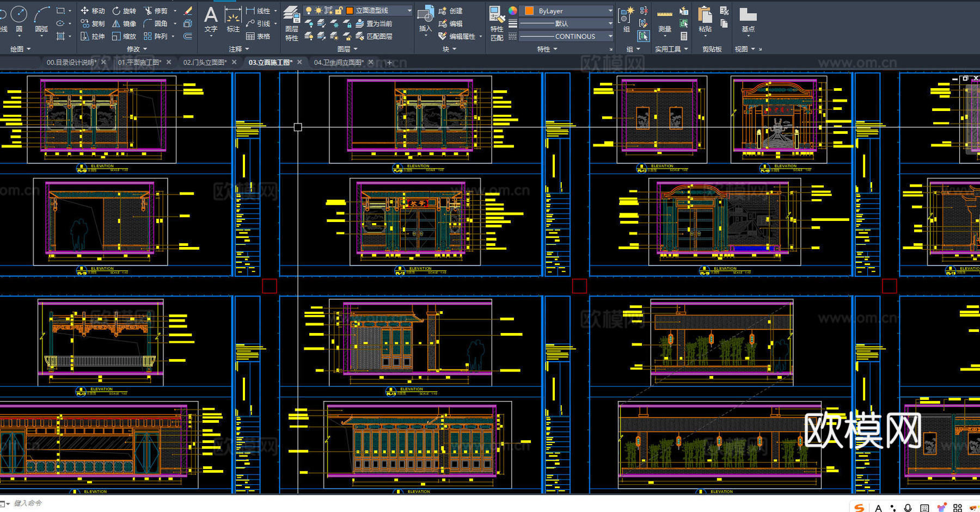Switch to 03.立面施工图 drawing tab
Screen dimensions: 980x512
click(271, 63)
